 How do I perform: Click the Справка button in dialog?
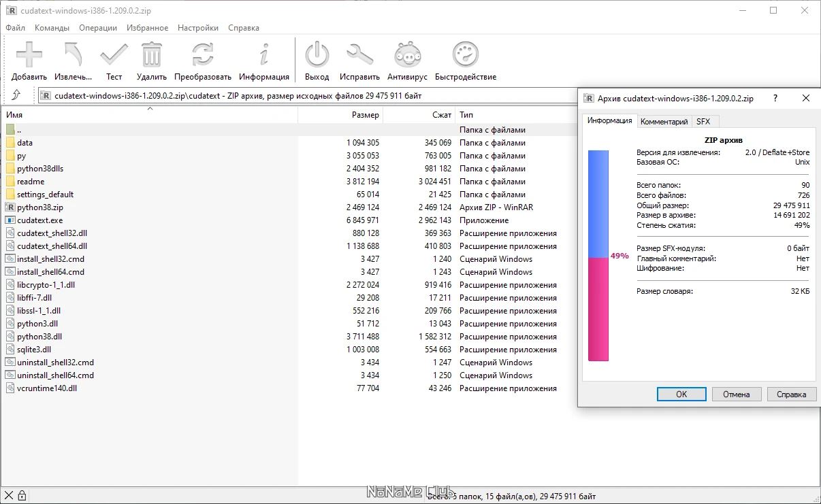792,394
